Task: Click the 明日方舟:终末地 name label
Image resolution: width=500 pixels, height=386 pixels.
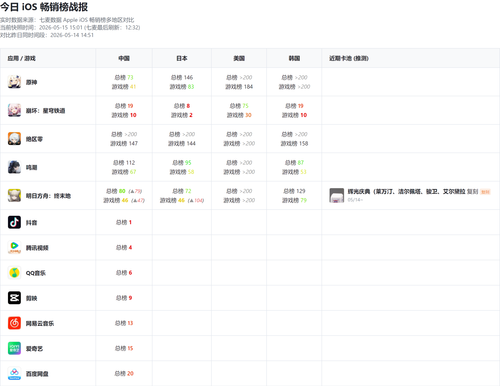Action: (x=48, y=196)
